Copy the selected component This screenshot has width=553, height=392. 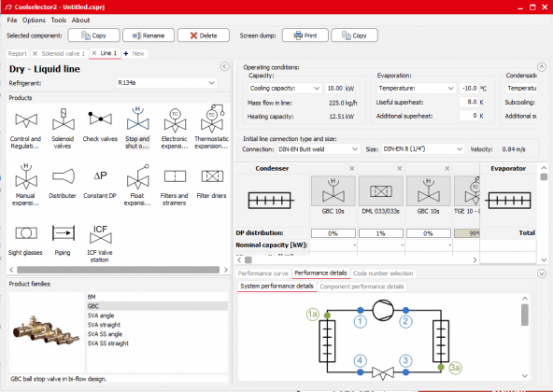click(x=93, y=35)
